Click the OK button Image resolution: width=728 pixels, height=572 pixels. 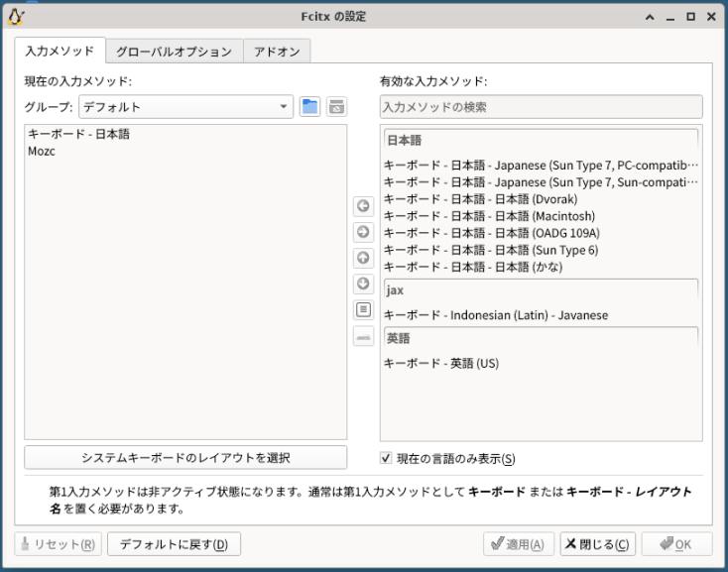point(677,543)
